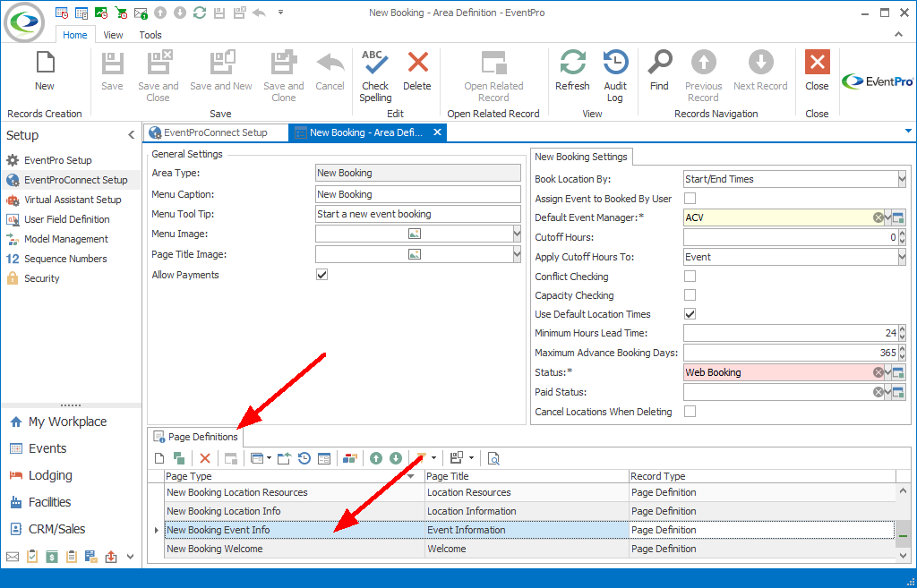Switch to the View ribbon tab
This screenshot has height=588, width=917.
point(113,35)
